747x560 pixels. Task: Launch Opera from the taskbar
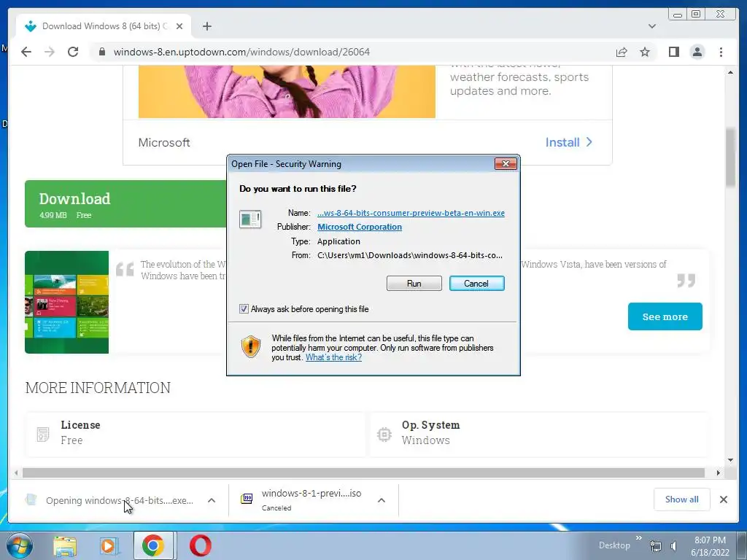[201, 545]
